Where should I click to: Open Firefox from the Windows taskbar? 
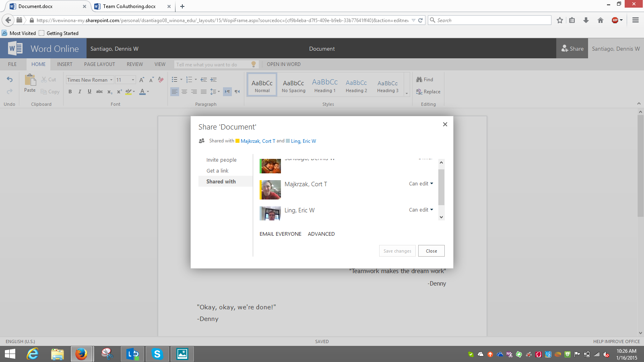point(82,354)
